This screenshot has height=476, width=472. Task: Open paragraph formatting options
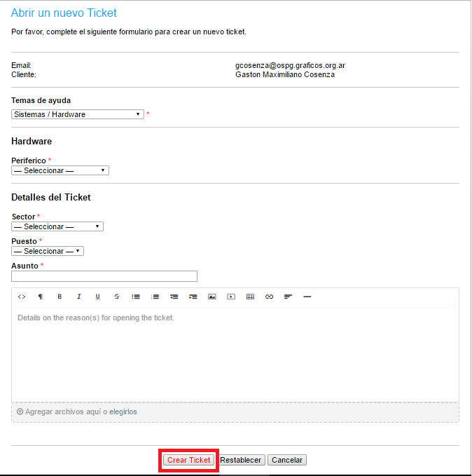pos(41,297)
